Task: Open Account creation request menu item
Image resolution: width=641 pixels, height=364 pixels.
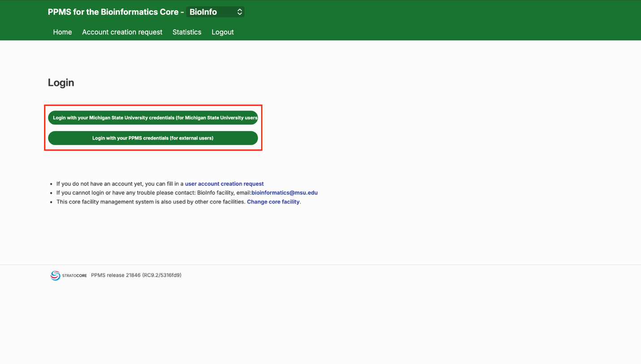Action: tap(122, 32)
